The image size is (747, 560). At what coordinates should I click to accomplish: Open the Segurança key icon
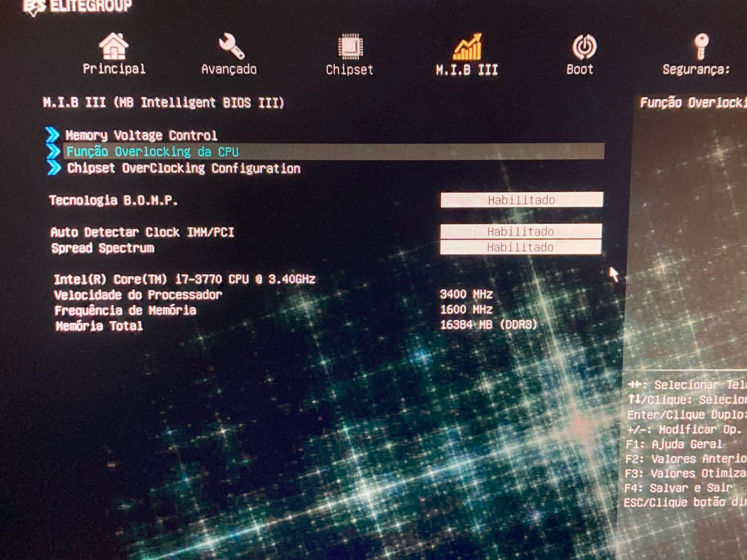click(701, 46)
